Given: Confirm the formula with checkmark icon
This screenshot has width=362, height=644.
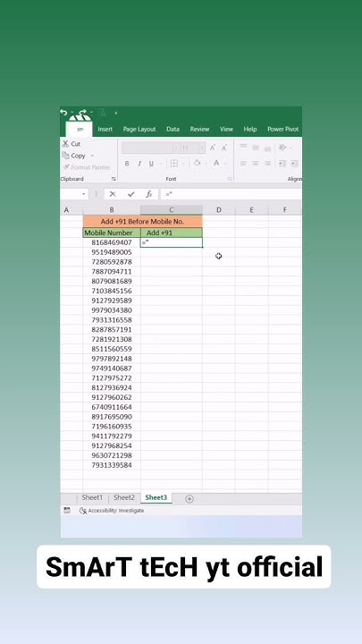Looking at the screenshot, I should coord(130,194).
